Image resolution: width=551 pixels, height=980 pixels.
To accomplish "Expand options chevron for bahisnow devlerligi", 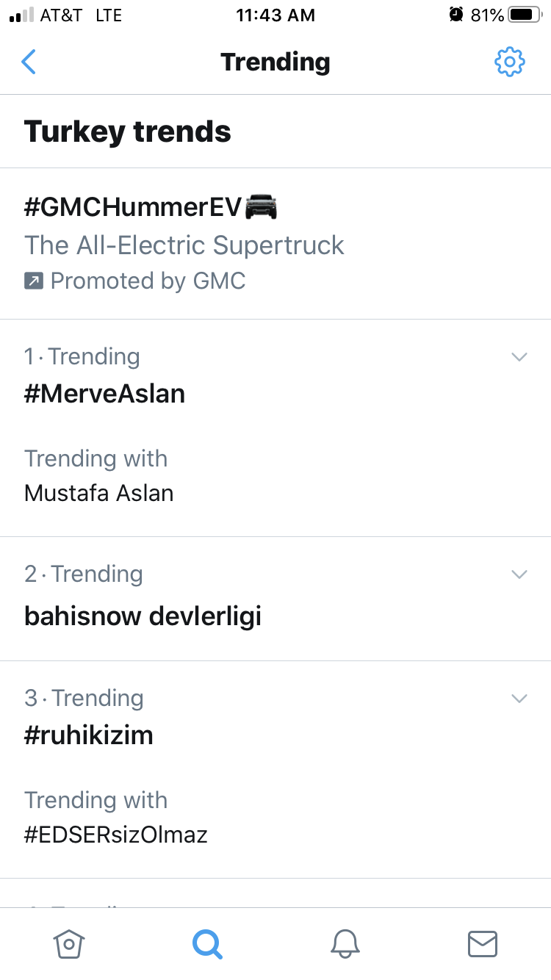I will pyautogui.click(x=519, y=574).
